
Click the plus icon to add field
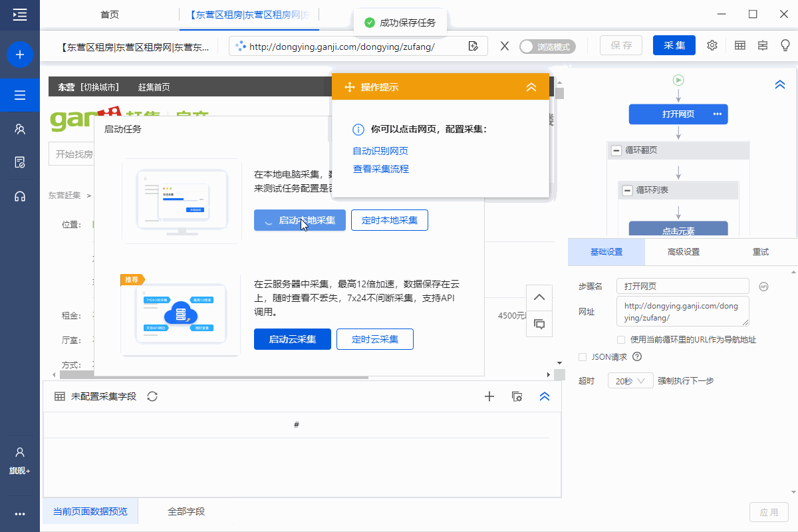pyautogui.click(x=489, y=396)
